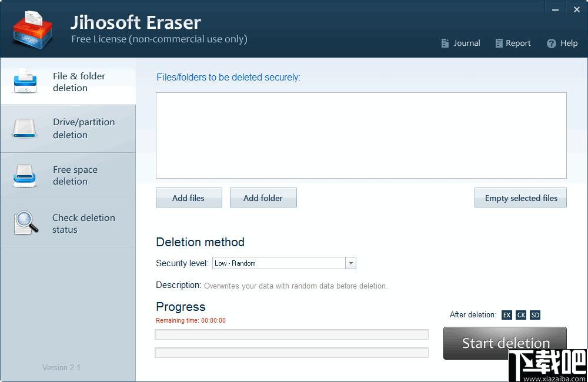
Task: Click the Report page icon
Action: 499,43
